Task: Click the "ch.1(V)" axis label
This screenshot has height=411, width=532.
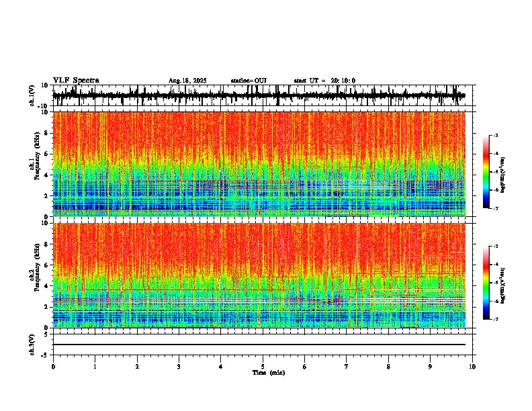Action: (32, 95)
